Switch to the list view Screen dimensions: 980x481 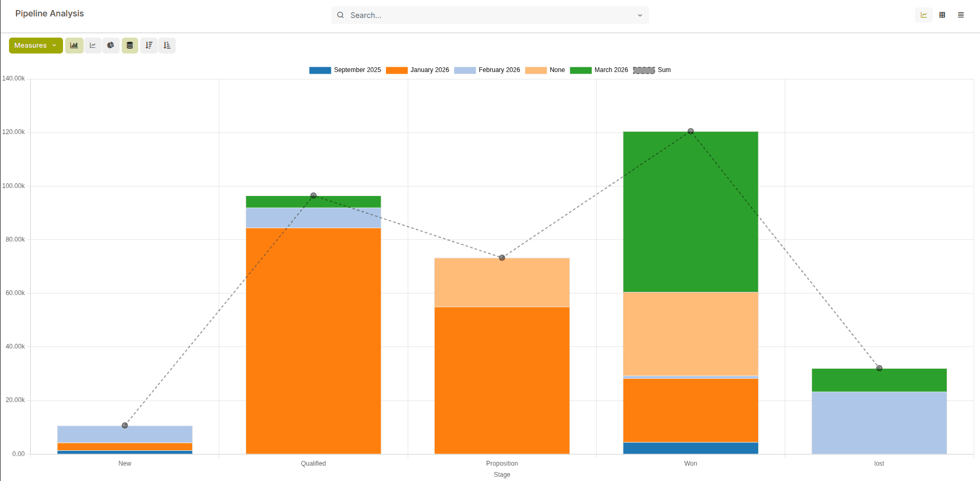coord(961,15)
